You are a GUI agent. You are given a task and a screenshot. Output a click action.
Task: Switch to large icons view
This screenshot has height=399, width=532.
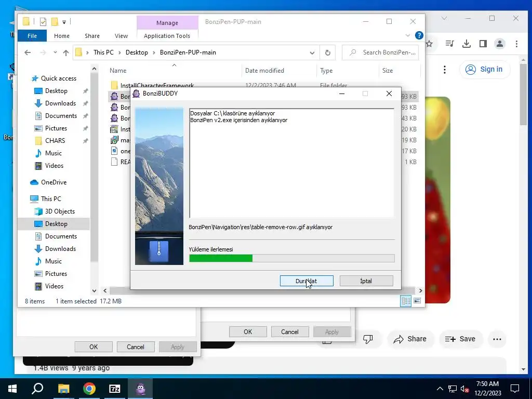click(417, 301)
